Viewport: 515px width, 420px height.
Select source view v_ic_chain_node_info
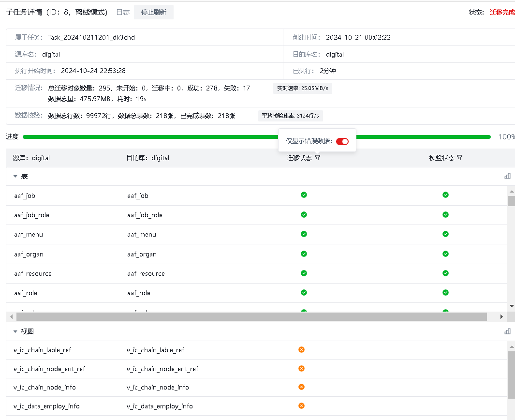44,388
